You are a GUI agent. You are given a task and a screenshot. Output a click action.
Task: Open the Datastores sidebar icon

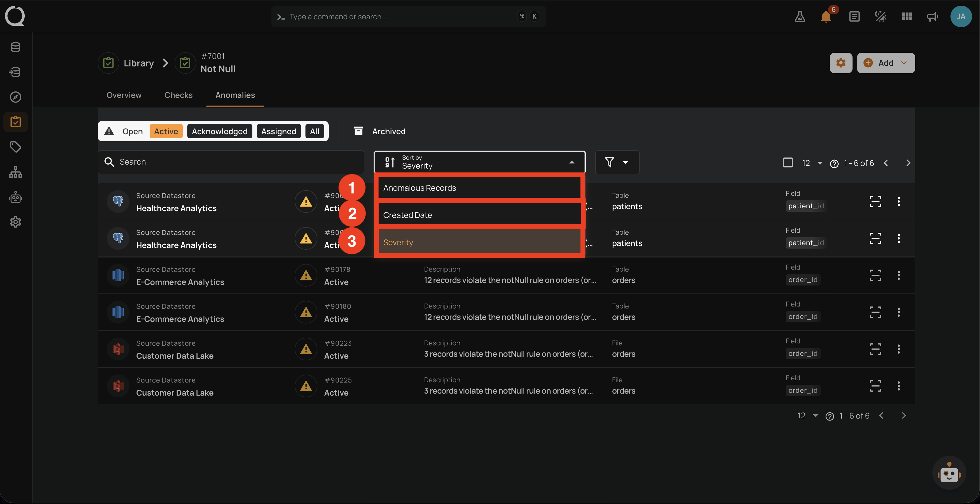(16, 47)
